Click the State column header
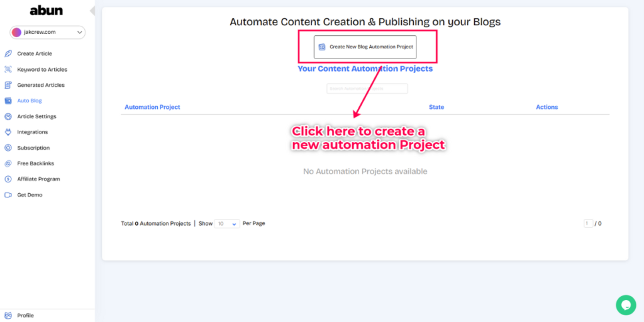644x322 pixels. pos(436,107)
